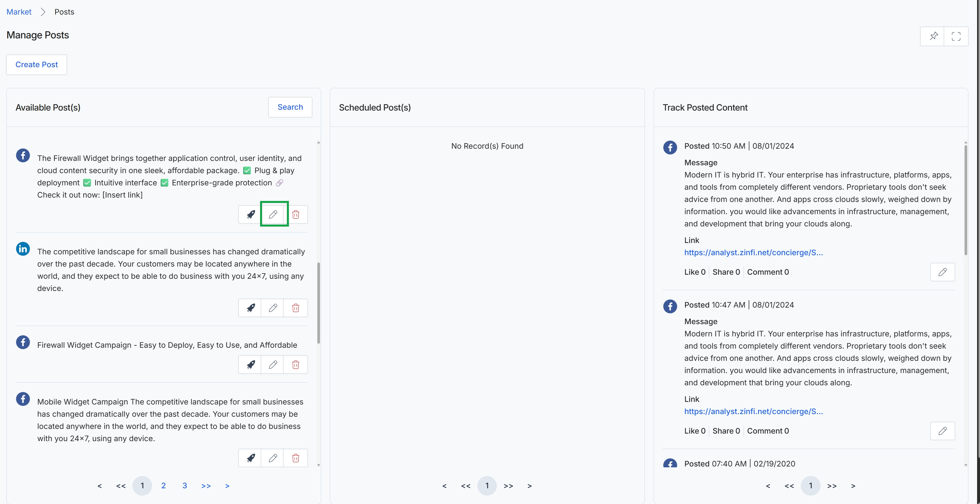Click the < arrow in Available Posts pagination

click(x=100, y=486)
